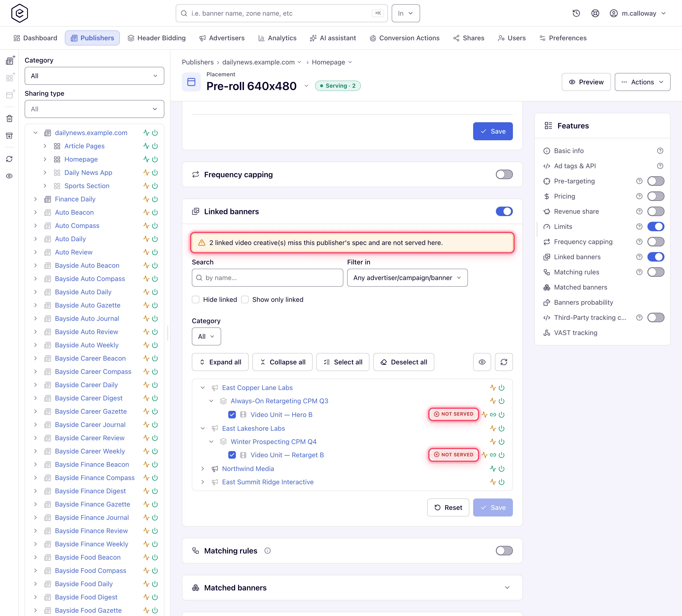Click the Expand all button
Viewport: 682px width, 616px height.
point(220,362)
